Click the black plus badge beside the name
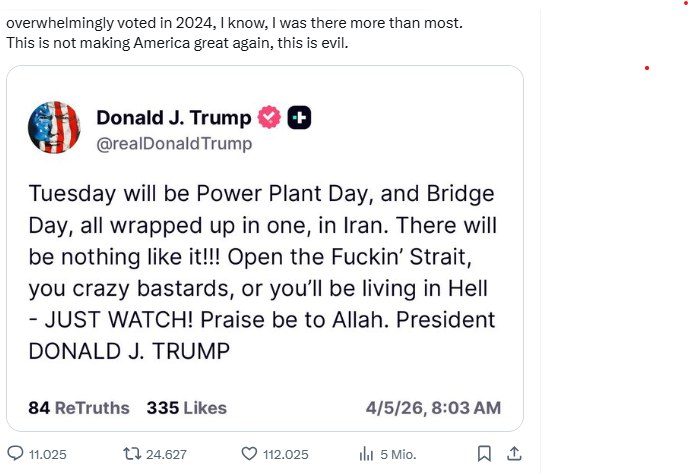The image size is (688, 474). tap(299, 118)
